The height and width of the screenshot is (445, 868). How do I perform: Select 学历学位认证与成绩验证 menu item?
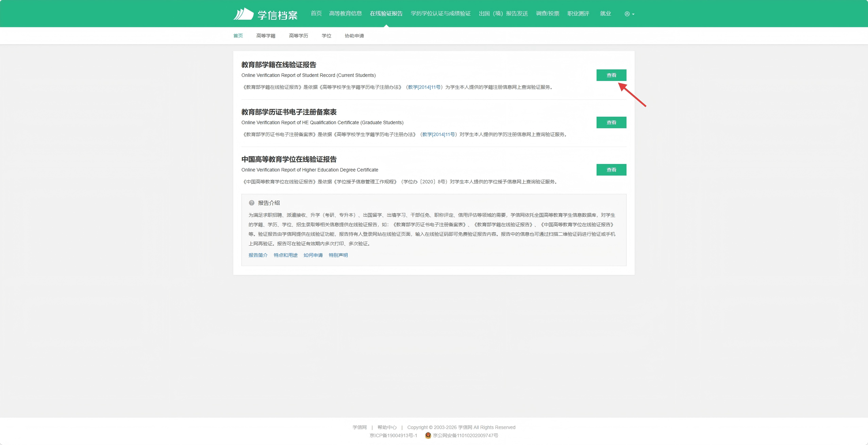440,14
